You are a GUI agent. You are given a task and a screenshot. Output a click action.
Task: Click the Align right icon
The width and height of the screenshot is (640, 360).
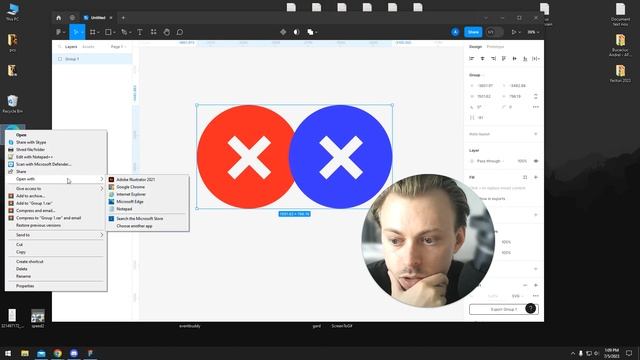[x=493, y=59]
